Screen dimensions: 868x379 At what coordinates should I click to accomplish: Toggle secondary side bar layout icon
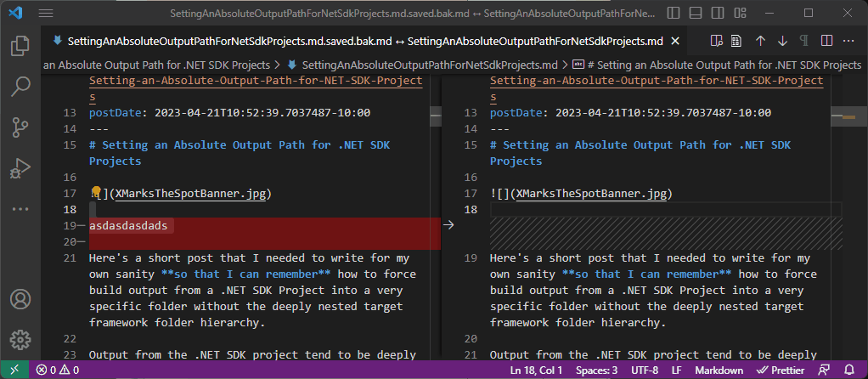pyautogui.click(x=718, y=13)
